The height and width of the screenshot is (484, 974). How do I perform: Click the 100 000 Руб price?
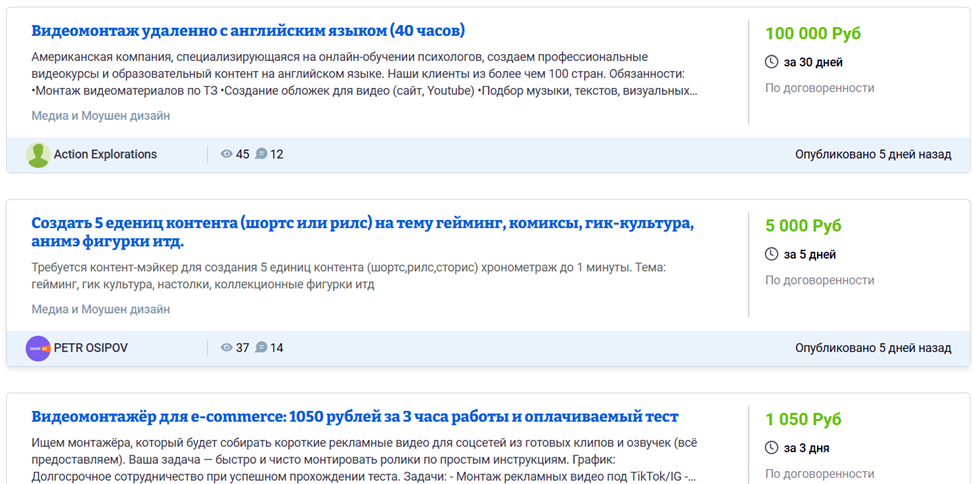pos(813,34)
